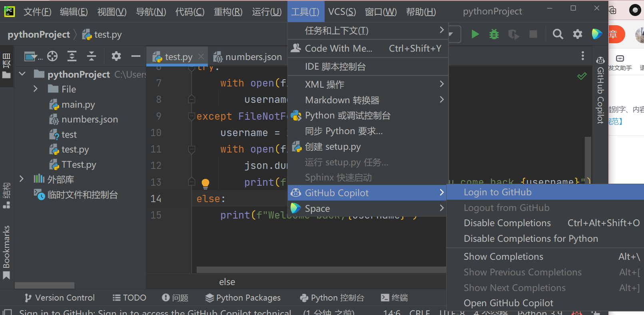644x315 pixels.
Task: Click the PyCharm application logo
Action: pyautogui.click(x=9, y=11)
